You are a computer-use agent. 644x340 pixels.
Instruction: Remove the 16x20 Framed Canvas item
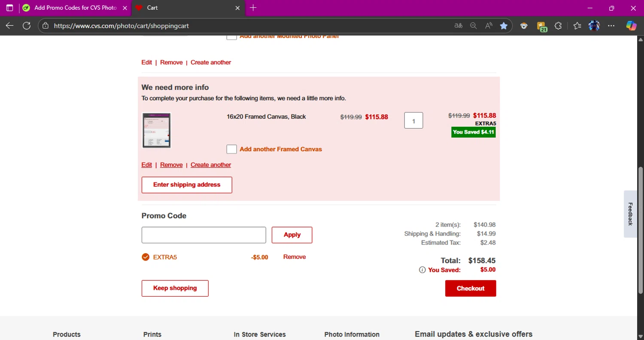(171, 165)
